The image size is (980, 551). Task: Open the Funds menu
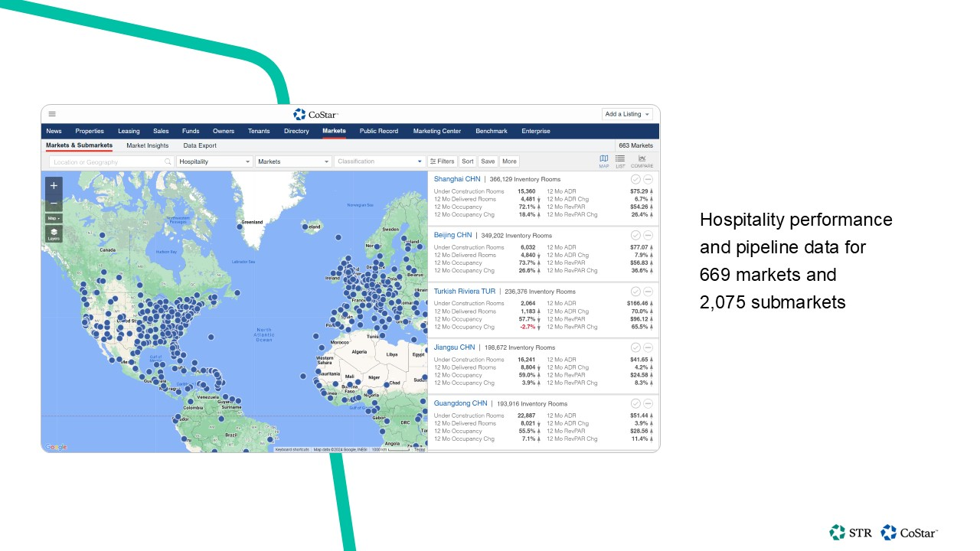pos(191,131)
